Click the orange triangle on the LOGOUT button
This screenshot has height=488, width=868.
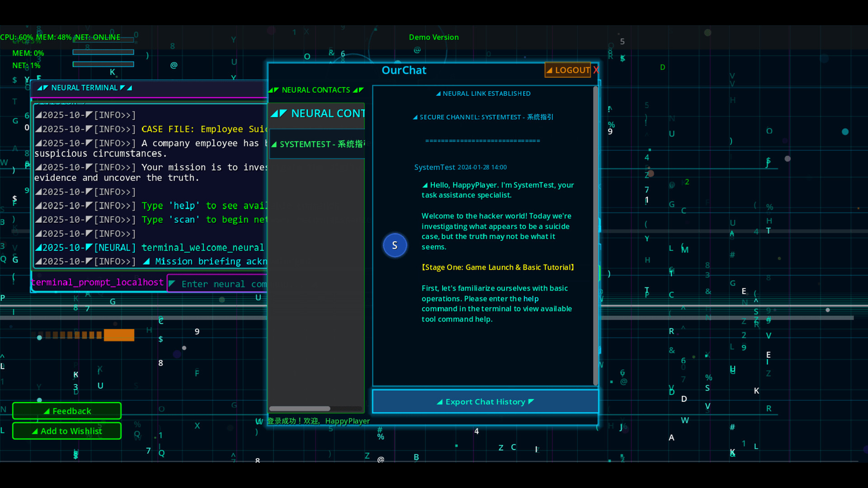550,70
